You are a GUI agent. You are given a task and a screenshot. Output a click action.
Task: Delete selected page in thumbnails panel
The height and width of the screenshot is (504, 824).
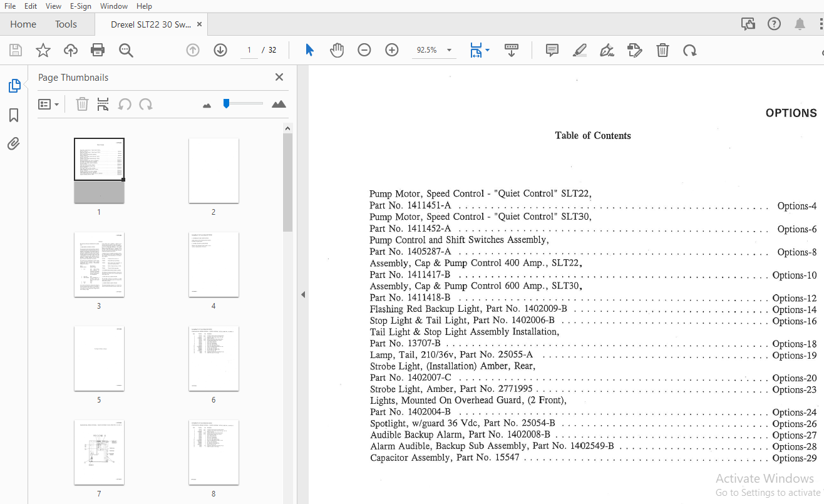[82, 104]
